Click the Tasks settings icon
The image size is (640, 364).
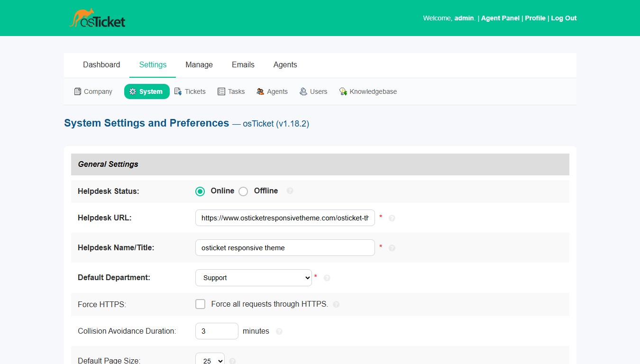pyautogui.click(x=221, y=91)
